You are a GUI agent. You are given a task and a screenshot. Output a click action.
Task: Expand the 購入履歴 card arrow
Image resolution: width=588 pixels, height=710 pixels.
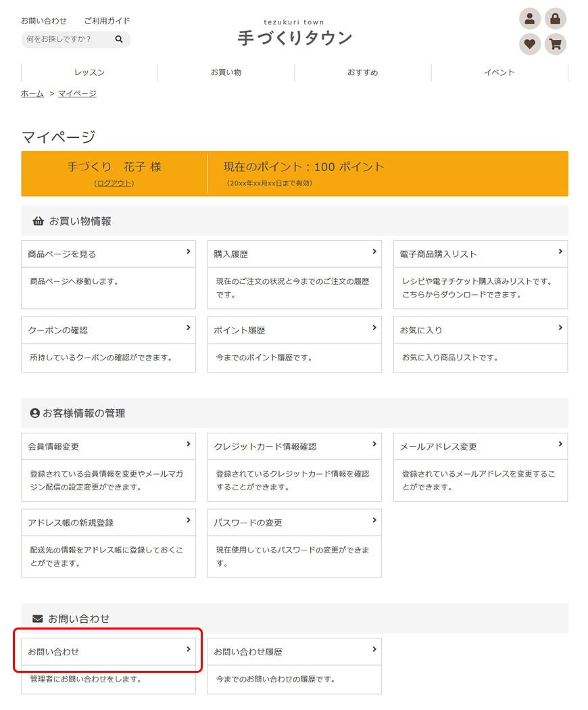click(374, 252)
